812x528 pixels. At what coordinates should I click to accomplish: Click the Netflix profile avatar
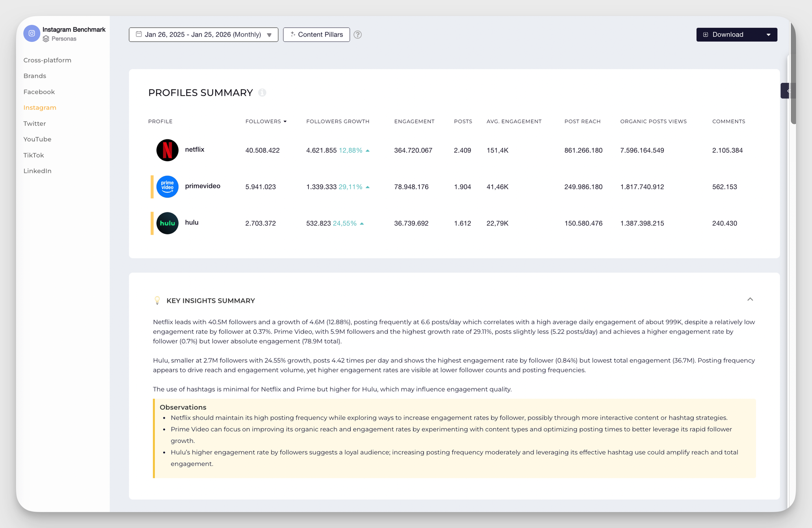coord(167,150)
